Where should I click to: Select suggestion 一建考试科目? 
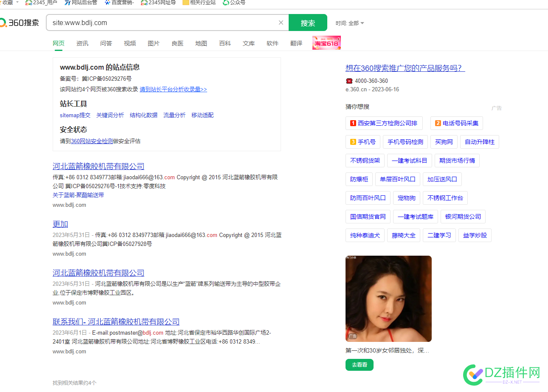[410, 161]
